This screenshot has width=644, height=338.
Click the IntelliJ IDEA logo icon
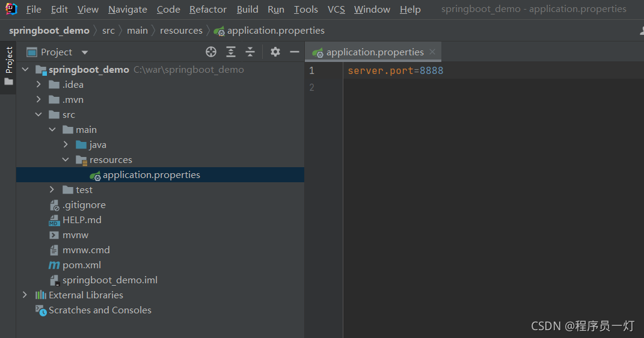click(11, 8)
